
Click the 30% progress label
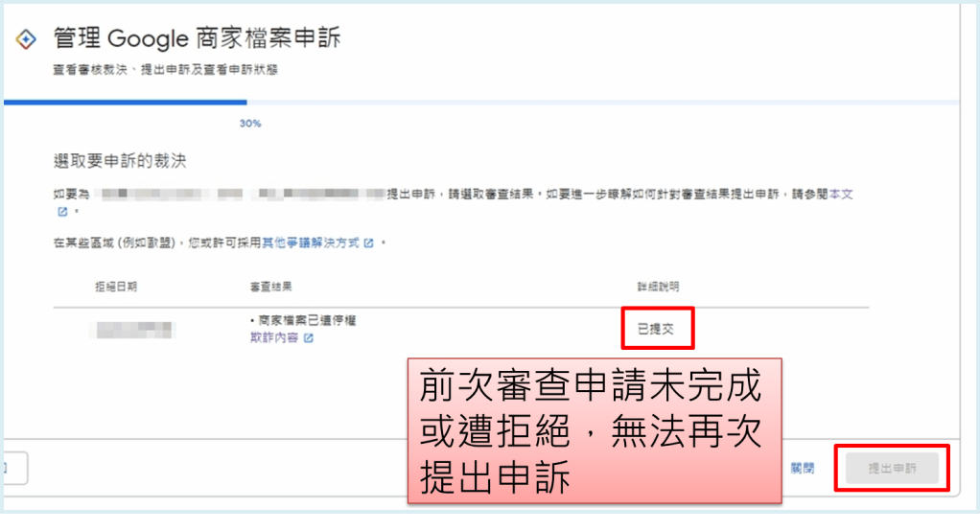click(x=250, y=124)
